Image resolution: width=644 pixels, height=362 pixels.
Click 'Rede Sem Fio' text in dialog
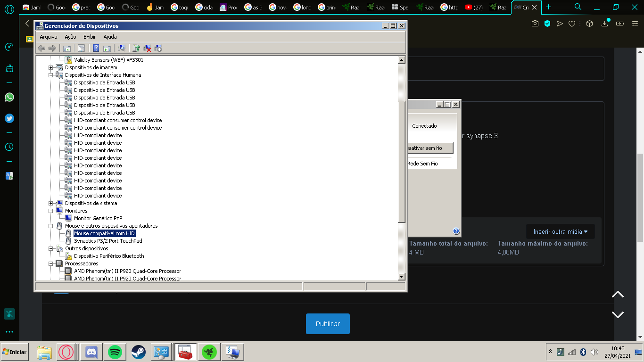422,164
